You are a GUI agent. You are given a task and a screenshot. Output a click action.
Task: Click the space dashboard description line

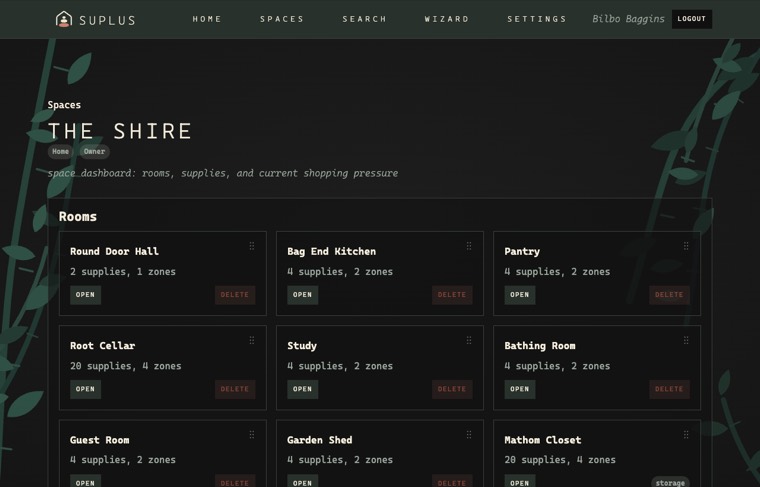pyautogui.click(x=223, y=173)
